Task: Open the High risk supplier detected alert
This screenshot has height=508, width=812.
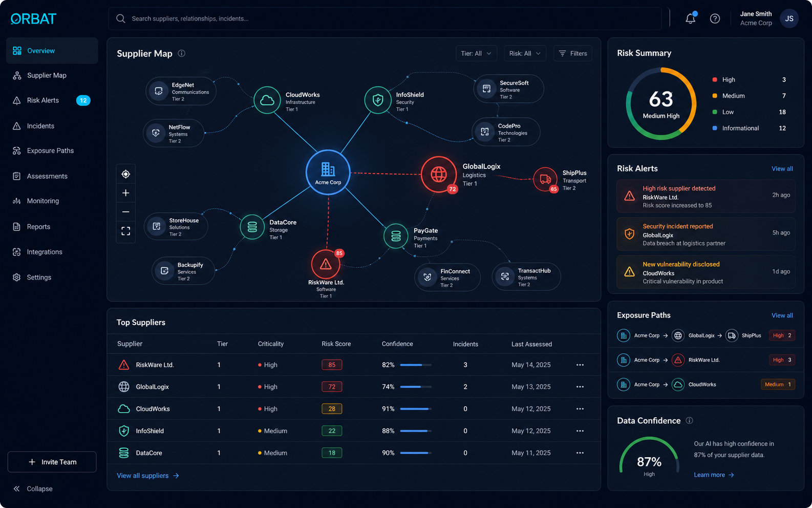Action: tap(706, 195)
